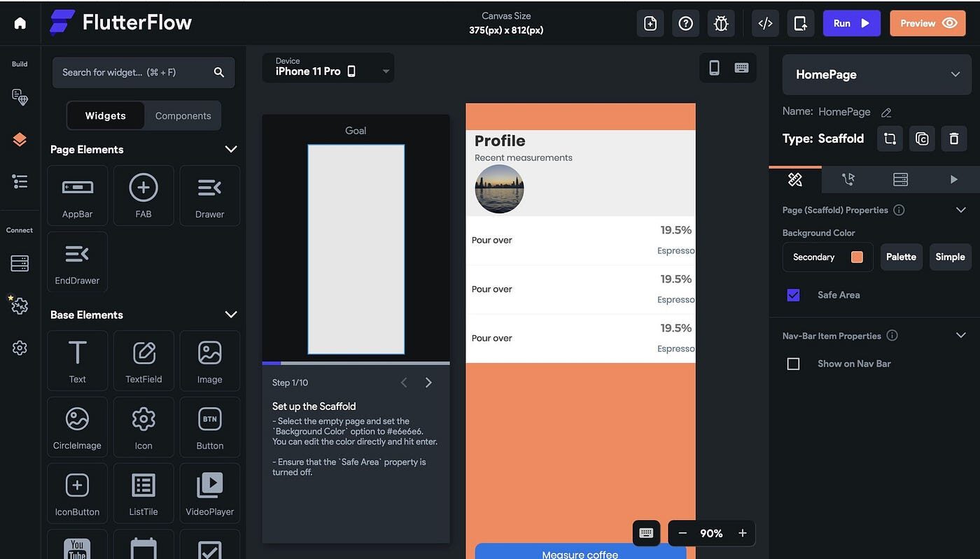Click the bug debug icon in top toolbar
This screenshot has width=980, height=559.
tap(721, 23)
